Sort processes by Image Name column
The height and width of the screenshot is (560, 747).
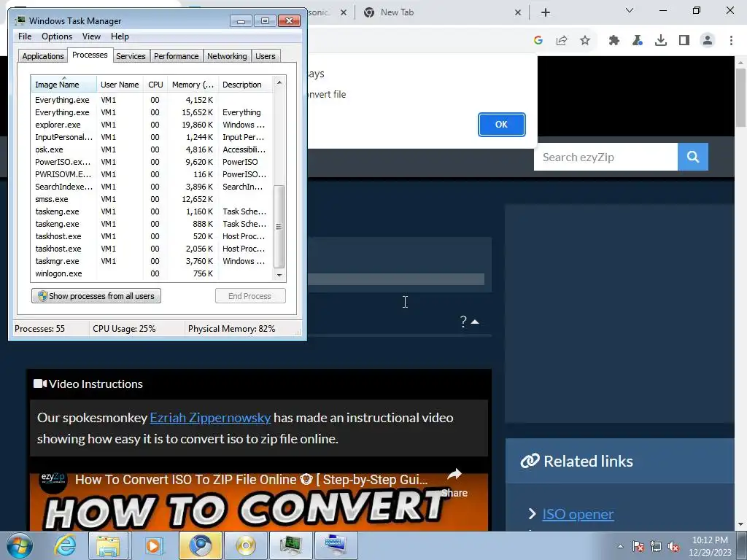coord(64,85)
